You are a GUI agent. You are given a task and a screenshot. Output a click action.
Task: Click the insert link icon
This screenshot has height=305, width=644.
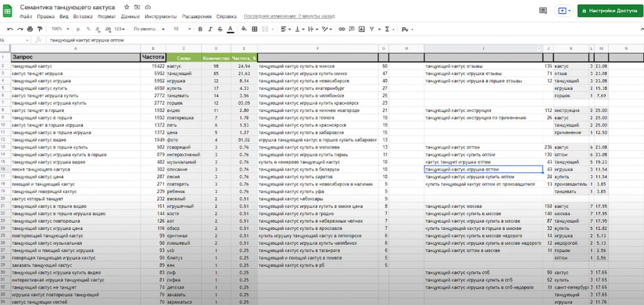point(342,29)
